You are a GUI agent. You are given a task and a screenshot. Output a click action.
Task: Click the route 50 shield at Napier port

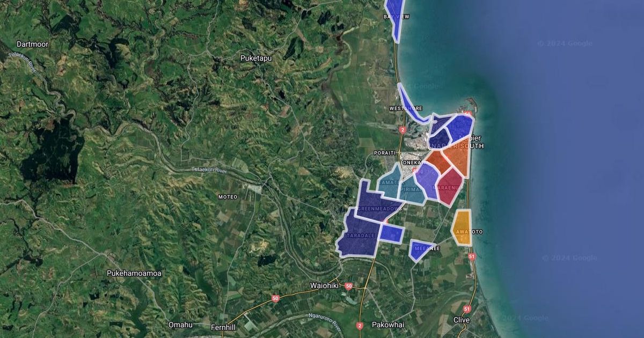click(467, 114)
